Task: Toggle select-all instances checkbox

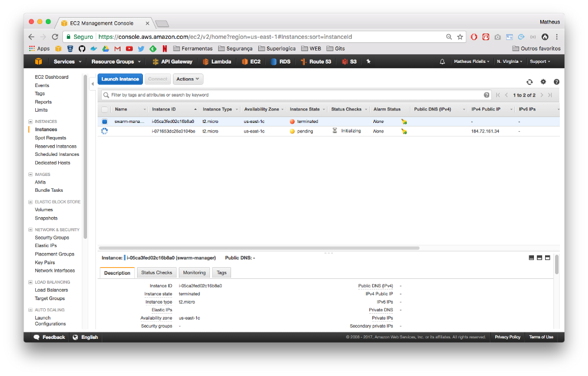Action: [x=105, y=109]
